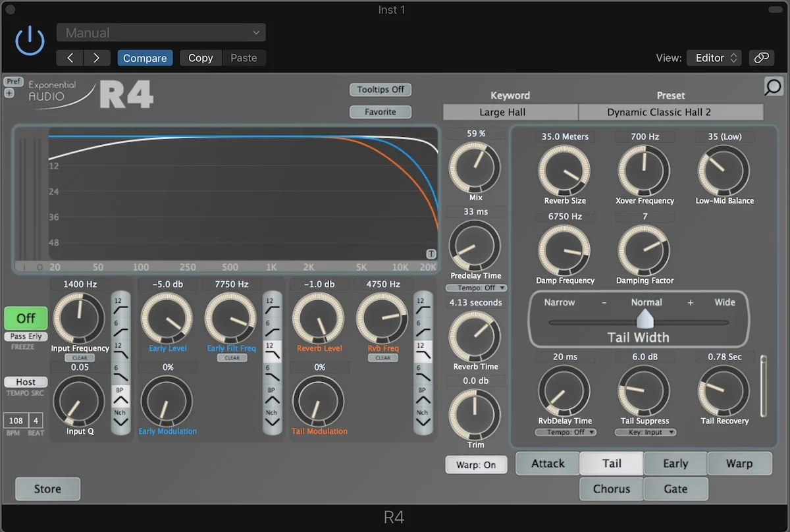Click CLEAR under Rvb Freq
Screen dimensions: 790x532
383,358
